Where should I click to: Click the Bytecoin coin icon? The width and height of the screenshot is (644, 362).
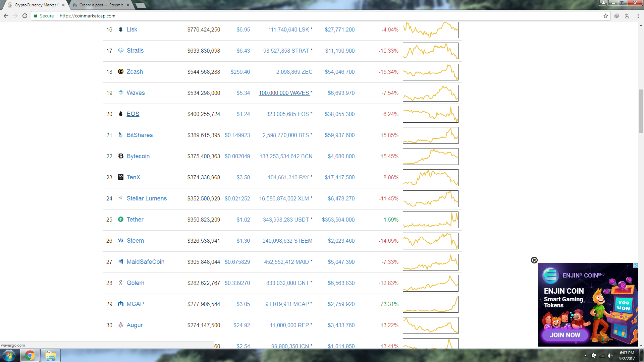tap(121, 156)
